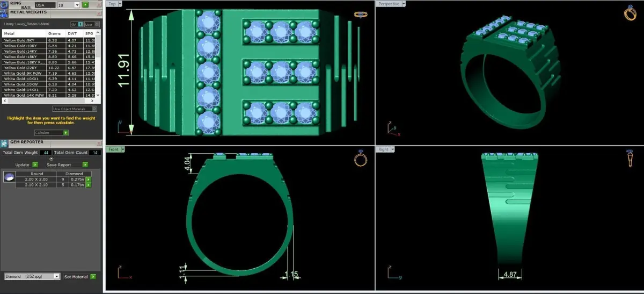Toggle the User library option

click(92, 24)
